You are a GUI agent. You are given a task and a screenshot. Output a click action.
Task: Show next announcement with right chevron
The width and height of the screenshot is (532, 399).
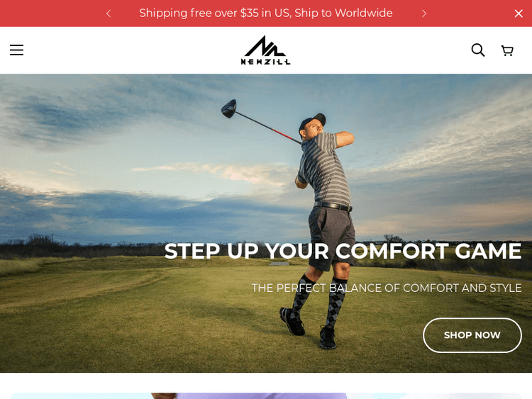point(423,13)
